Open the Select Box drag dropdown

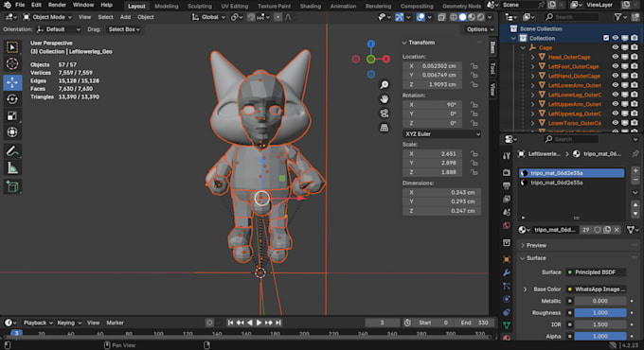coord(124,29)
